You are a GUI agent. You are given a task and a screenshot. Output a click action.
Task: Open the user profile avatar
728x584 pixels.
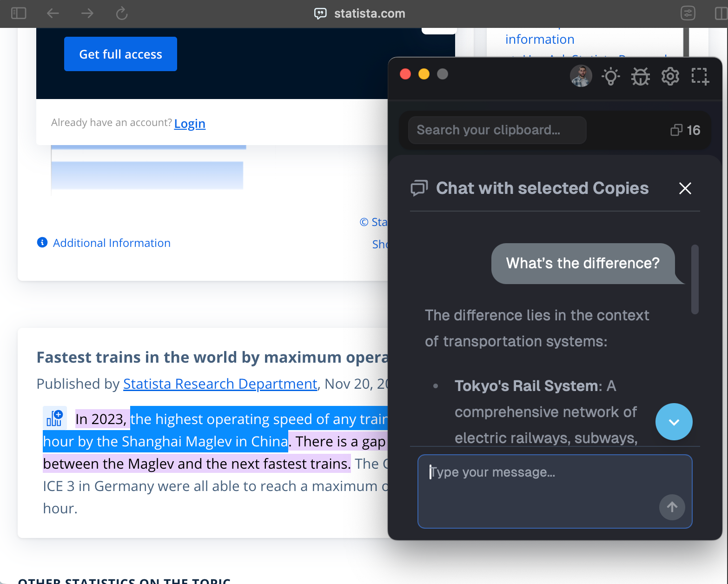pyautogui.click(x=581, y=76)
